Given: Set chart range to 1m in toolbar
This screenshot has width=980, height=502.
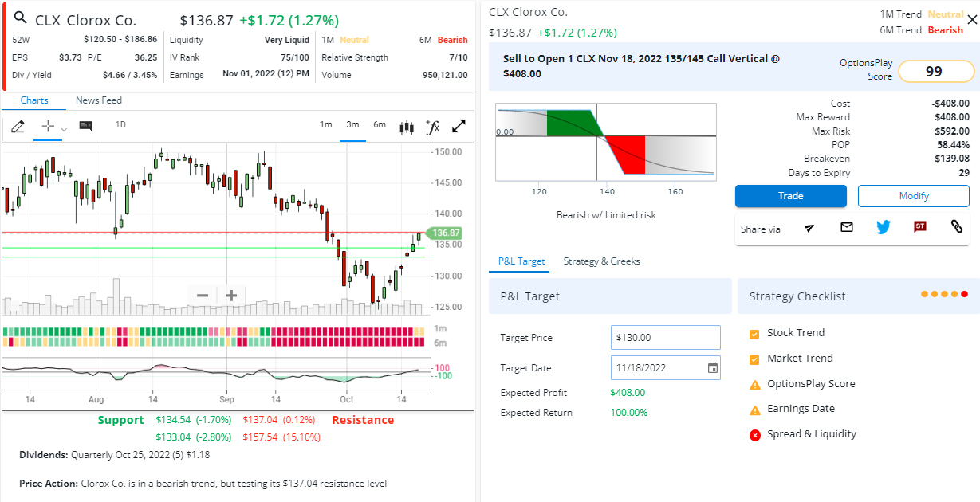Looking at the screenshot, I should coord(326,124).
